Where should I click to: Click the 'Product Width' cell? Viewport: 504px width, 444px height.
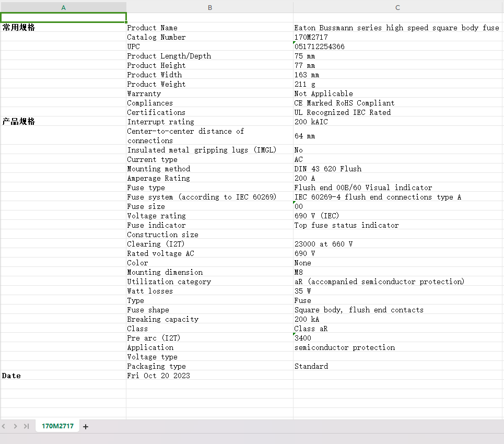209,75
